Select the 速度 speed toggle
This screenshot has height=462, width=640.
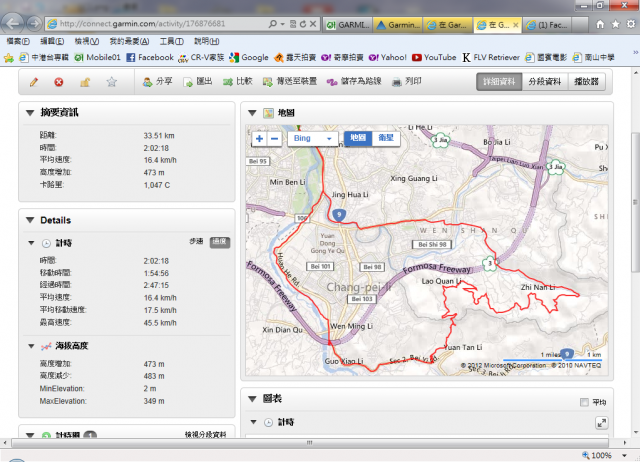click(x=220, y=242)
